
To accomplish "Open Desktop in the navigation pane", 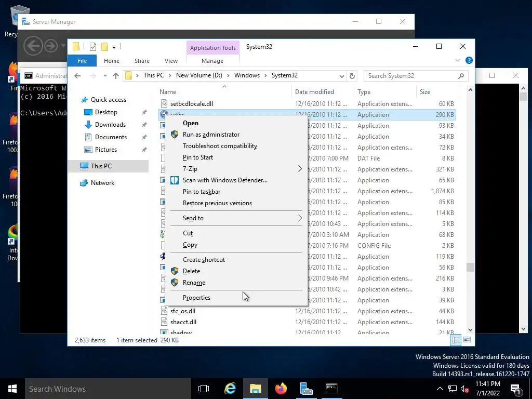I will pos(106,112).
